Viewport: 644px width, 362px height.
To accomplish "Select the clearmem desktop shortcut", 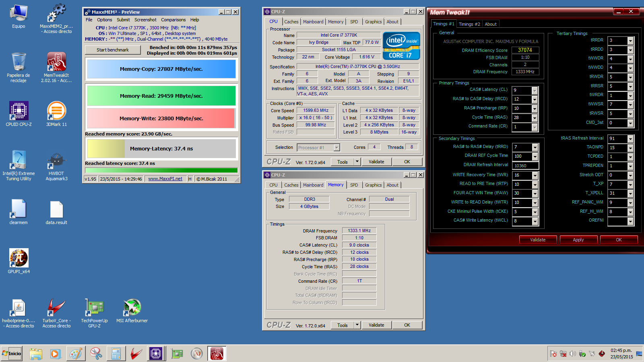I will (x=19, y=212).
